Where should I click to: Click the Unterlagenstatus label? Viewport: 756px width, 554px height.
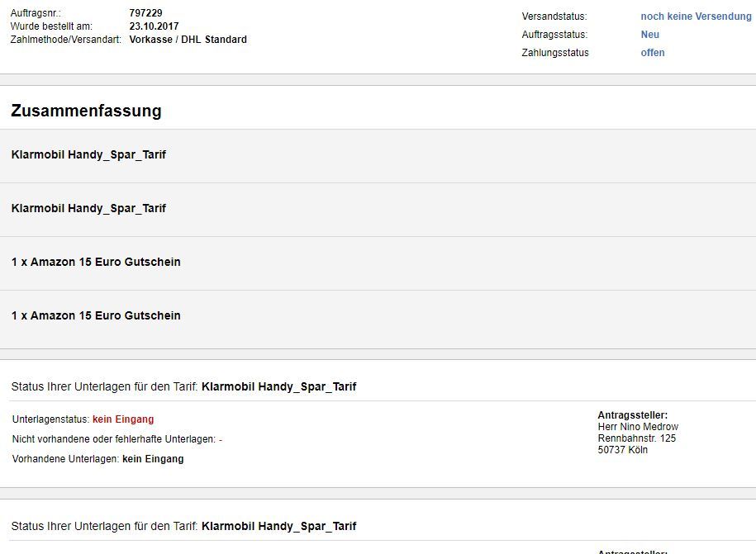50,419
